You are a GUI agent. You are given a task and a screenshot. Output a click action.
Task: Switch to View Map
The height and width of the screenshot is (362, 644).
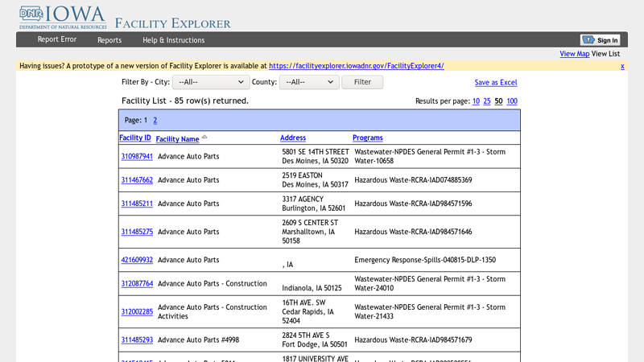[x=574, y=54]
